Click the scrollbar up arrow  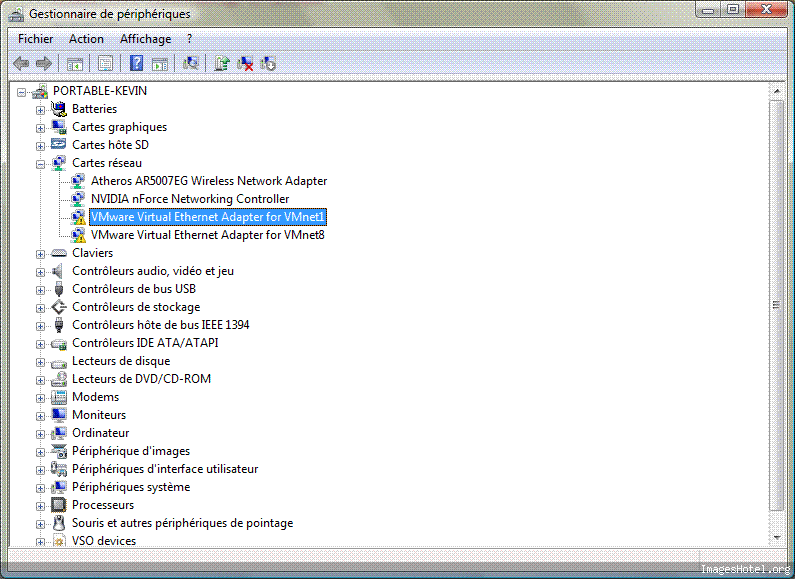tap(777, 91)
